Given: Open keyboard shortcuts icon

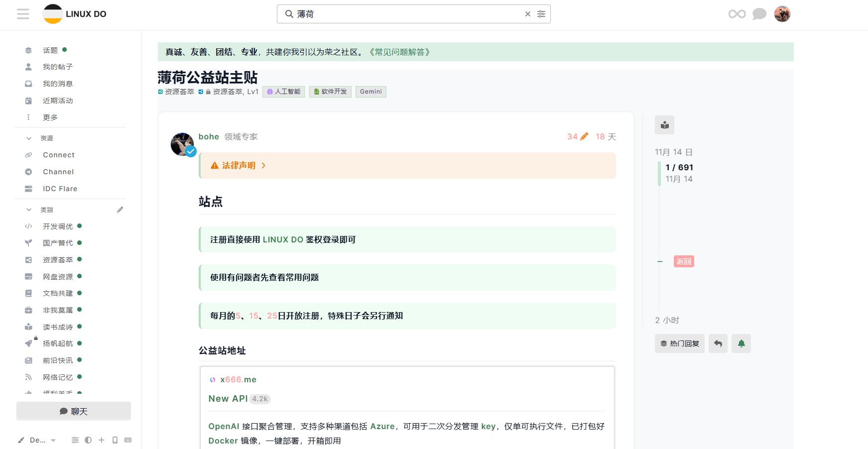Looking at the screenshot, I should coord(128,440).
